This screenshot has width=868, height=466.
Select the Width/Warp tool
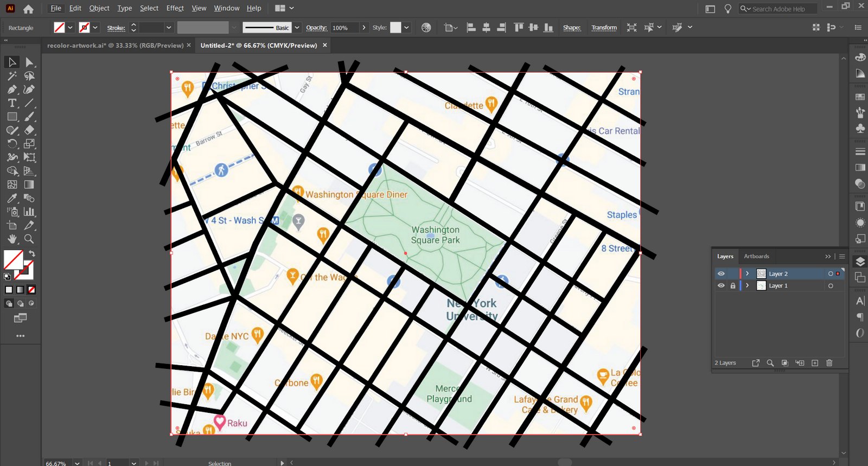coord(12,157)
